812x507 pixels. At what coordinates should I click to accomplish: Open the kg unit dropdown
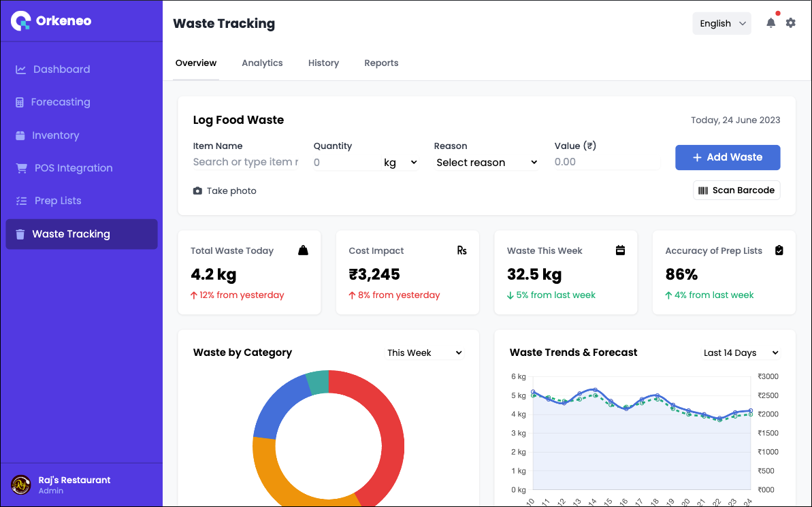point(400,163)
